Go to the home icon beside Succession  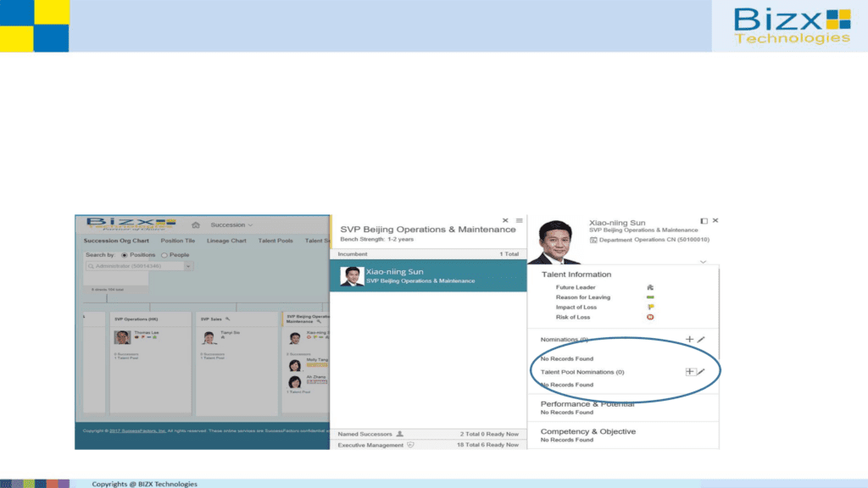click(x=196, y=225)
